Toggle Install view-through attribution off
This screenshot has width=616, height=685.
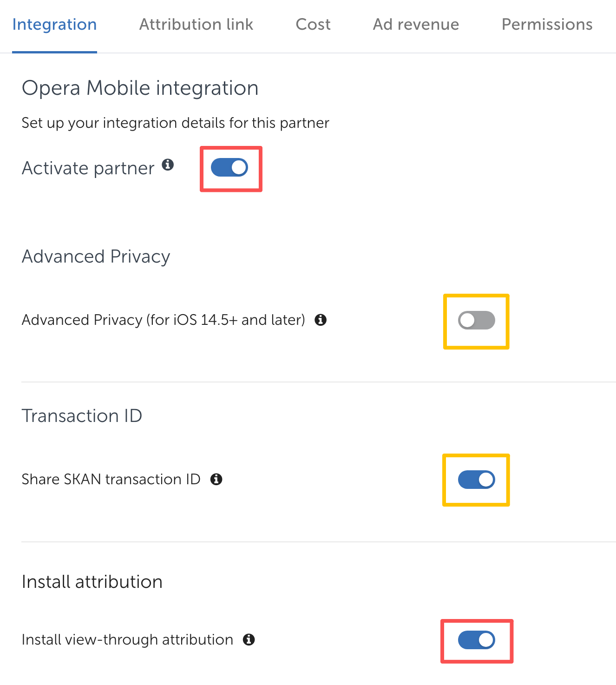point(476,640)
